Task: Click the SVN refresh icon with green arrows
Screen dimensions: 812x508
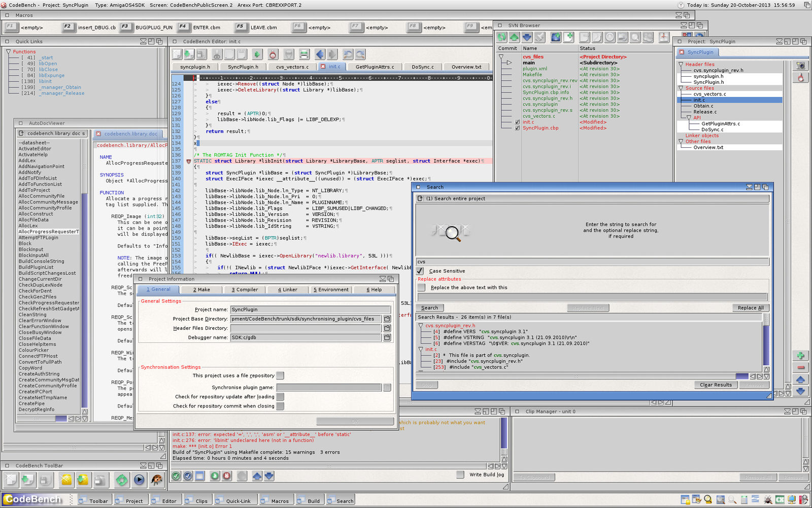Action: [502, 37]
